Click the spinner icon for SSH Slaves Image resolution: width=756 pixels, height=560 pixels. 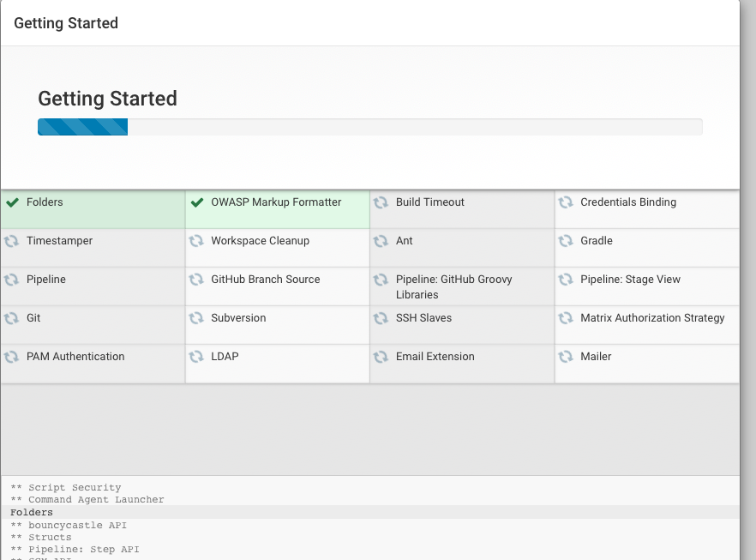coord(381,318)
